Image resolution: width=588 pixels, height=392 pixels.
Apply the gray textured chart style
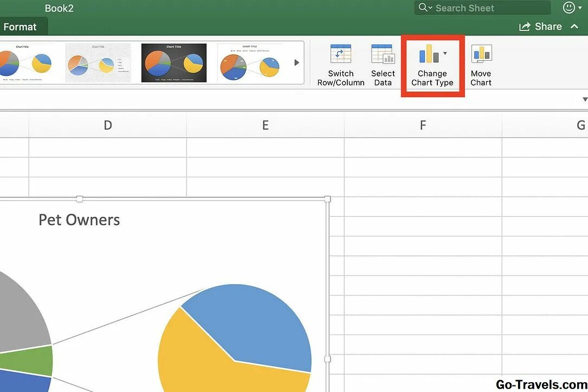pyautogui.click(x=98, y=63)
